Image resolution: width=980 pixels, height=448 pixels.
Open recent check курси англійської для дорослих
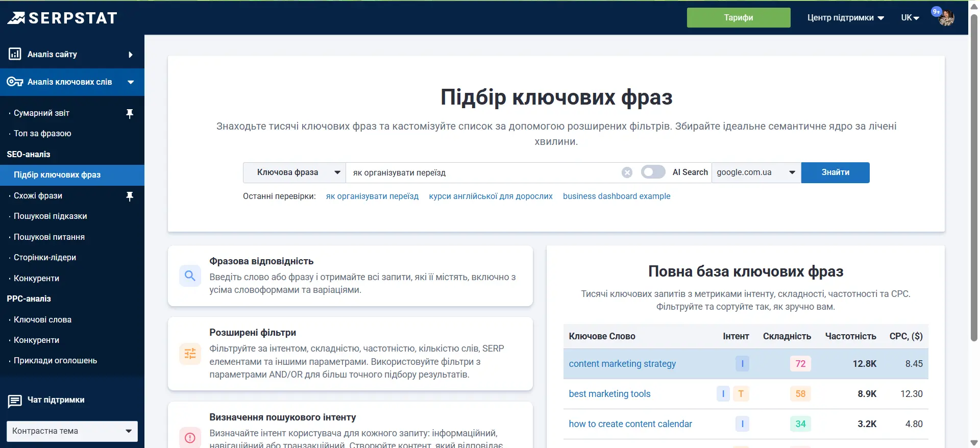(491, 196)
